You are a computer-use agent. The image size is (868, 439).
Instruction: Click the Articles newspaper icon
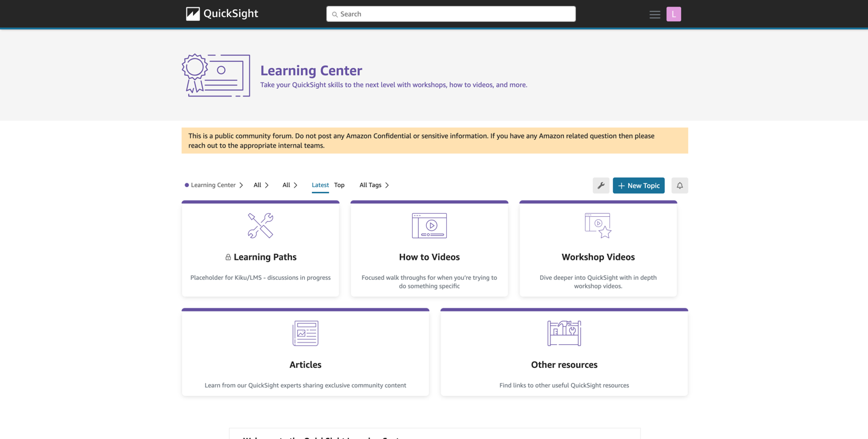305,333
